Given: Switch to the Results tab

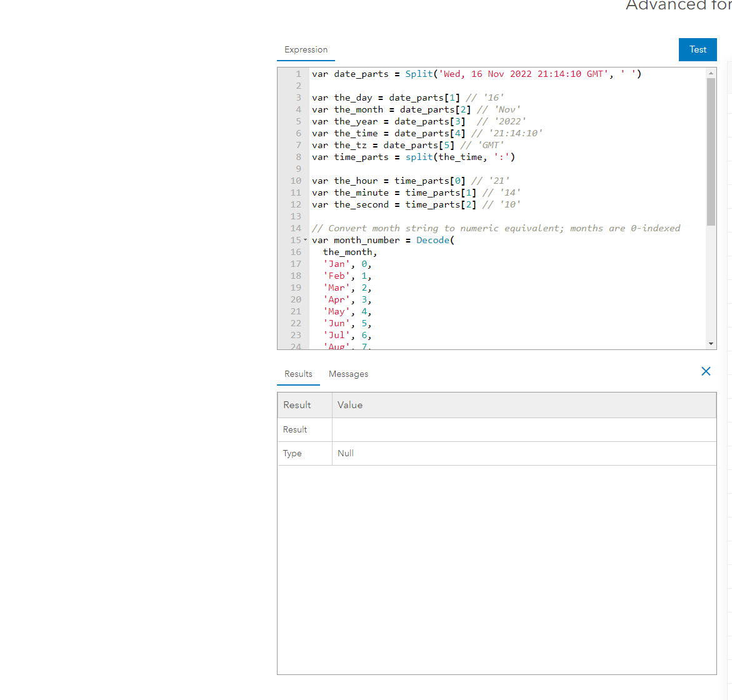Looking at the screenshot, I should pos(298,374).
